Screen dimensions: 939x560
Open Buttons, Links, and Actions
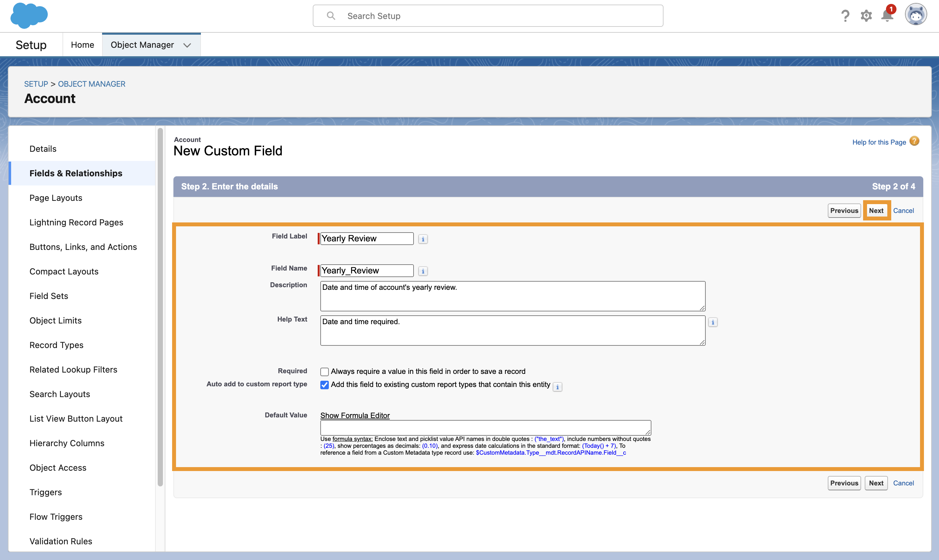(83, 247)
